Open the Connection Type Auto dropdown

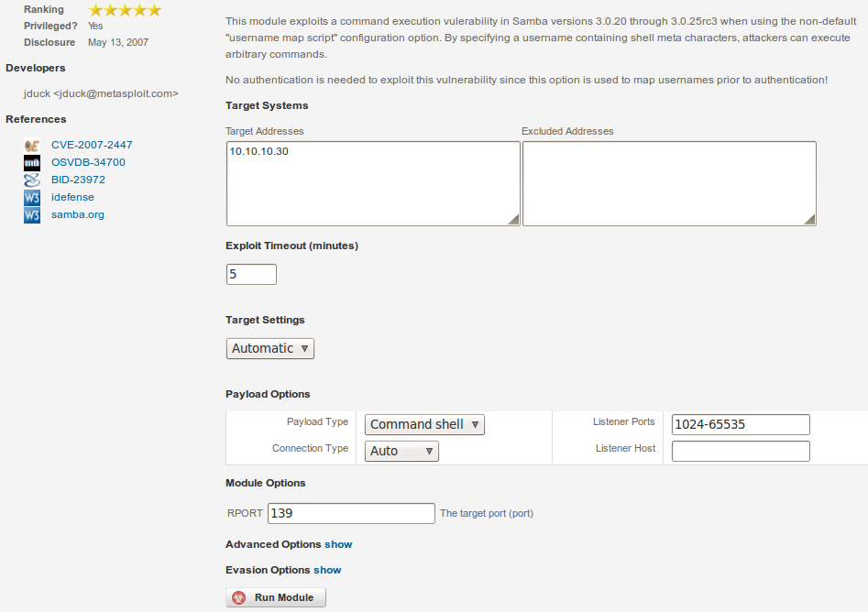[x=401, y=451]
